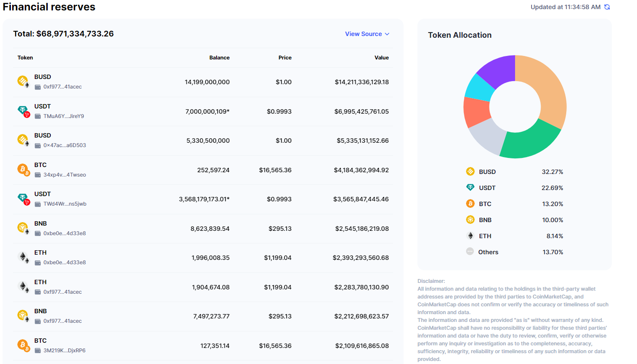Click the value $5,335,131,152.66
637x364 pixels.
coord(363,141)
